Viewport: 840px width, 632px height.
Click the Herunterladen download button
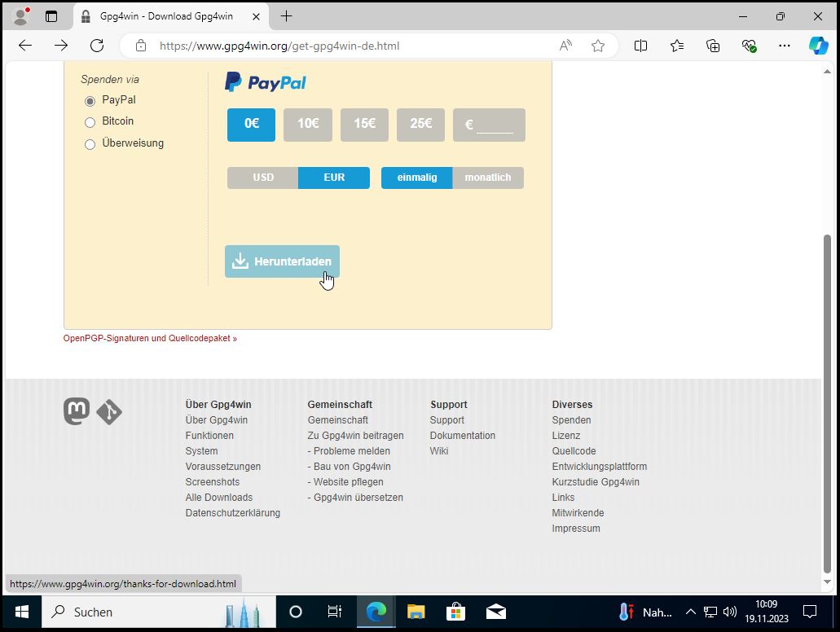[x=282, y=261]
